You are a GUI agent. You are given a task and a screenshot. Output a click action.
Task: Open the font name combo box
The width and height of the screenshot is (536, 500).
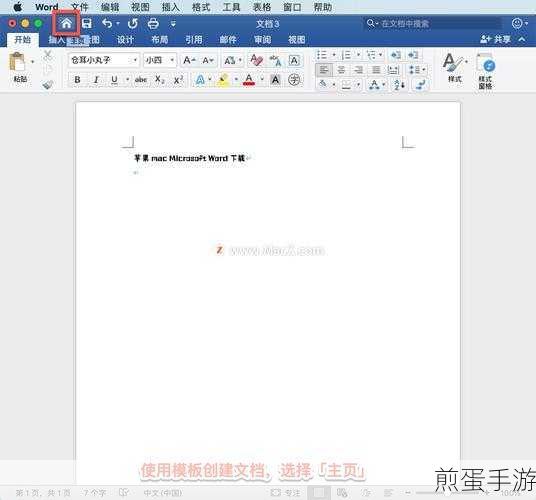pyautogui.click(x=104, y=60)
